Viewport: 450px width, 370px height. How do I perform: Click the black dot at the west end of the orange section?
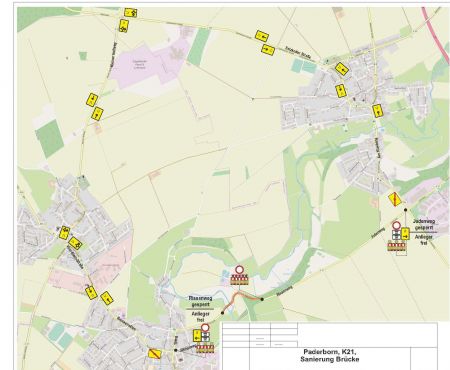223,313
